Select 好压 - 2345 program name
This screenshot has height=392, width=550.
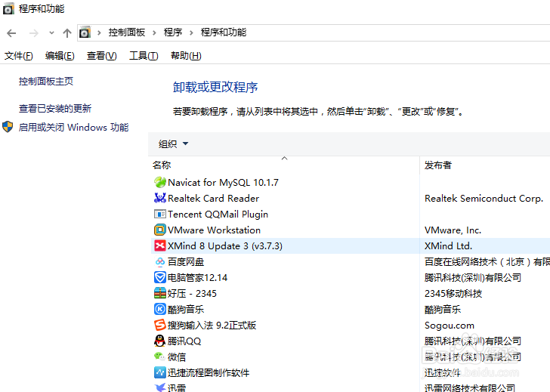coord(192,293)
